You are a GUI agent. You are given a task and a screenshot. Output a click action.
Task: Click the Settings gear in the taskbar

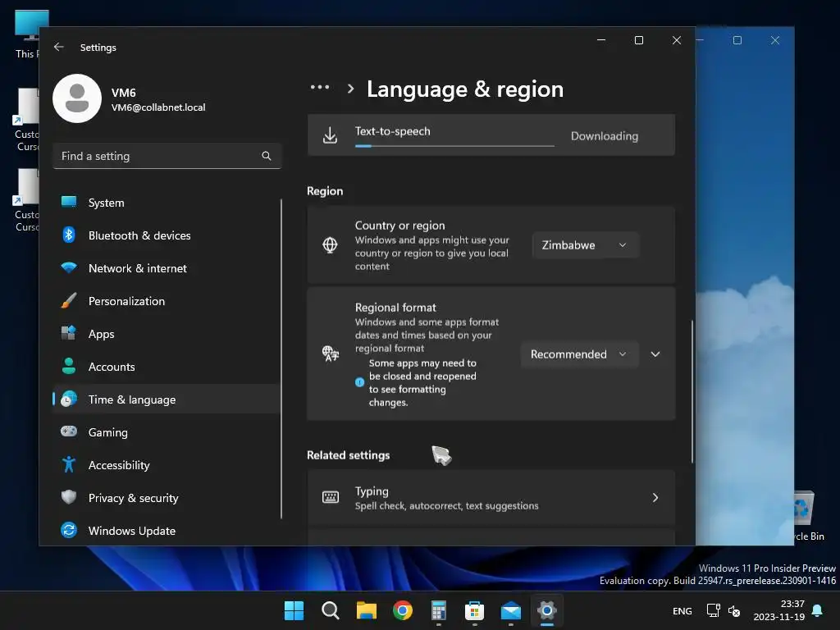click(547, 610)
